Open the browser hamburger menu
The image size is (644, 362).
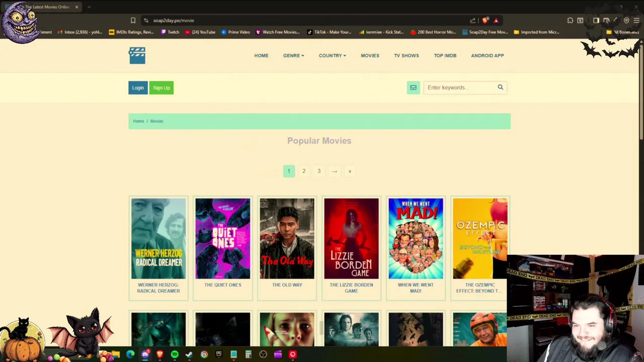pyautogui.click(x=636, y=21)
